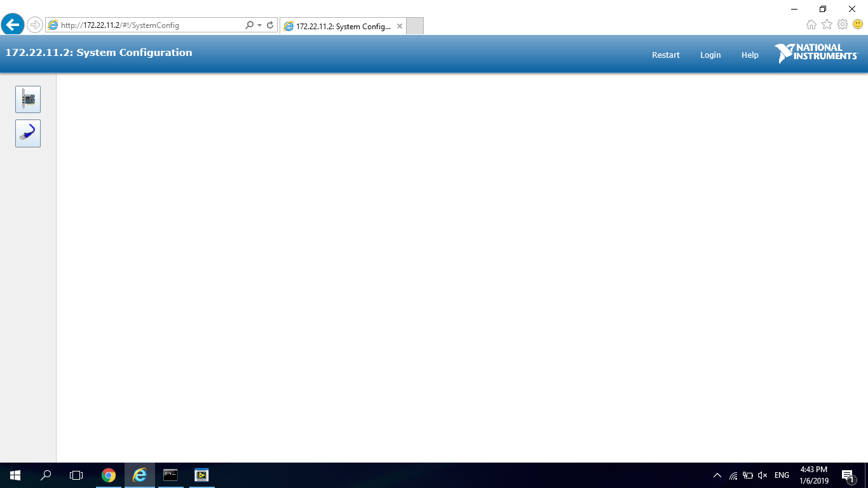Image resolution: width=868 pixels, height=488 pixels.
Task: Click the National Instruments logo
Action: pos(817,53)
